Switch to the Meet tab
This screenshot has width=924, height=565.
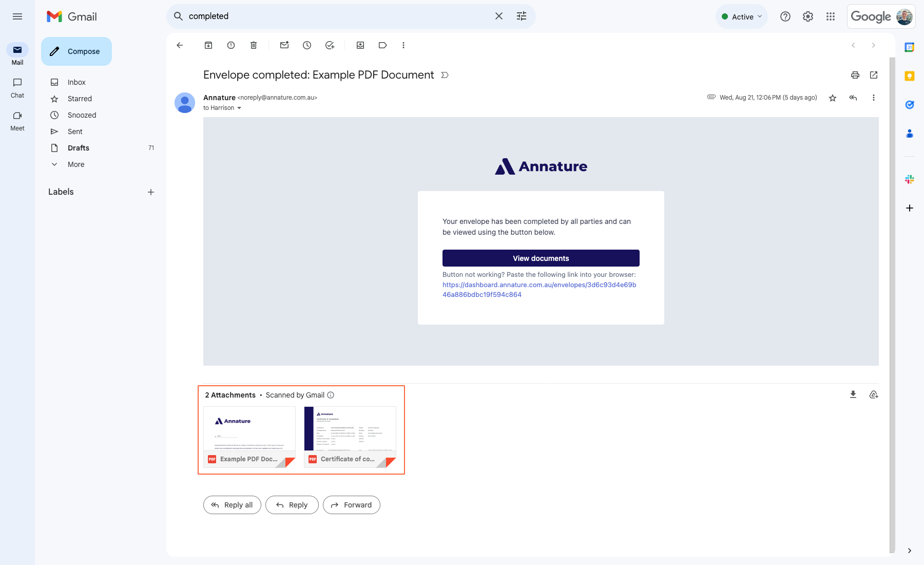17,121
